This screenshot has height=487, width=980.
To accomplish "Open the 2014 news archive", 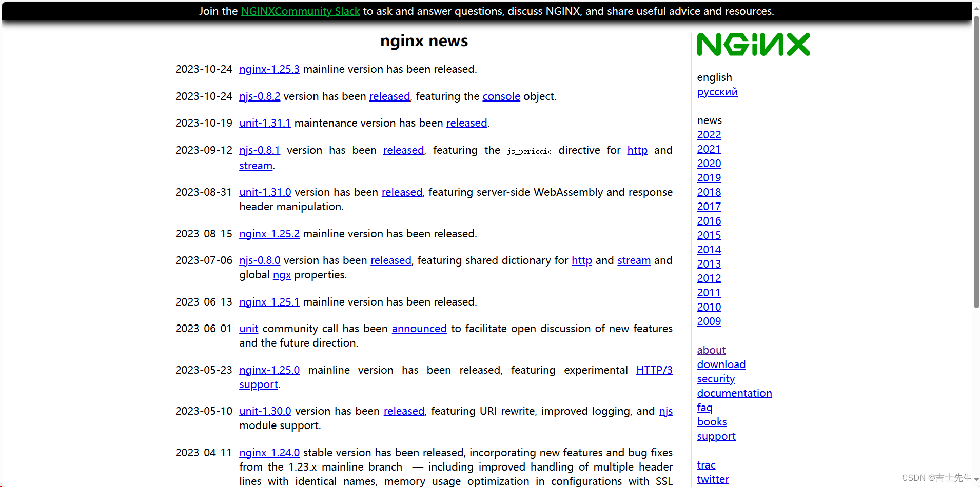I will click(709, 250).
